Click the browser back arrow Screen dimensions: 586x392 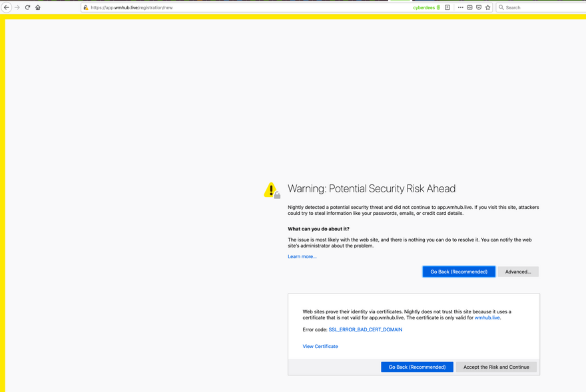coord(7,7)
